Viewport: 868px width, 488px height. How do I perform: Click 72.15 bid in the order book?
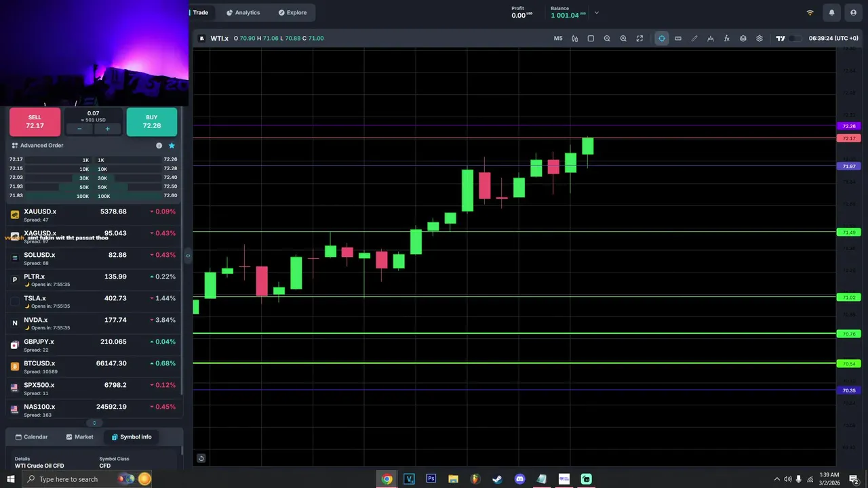pyautogui.click(x=16, y=168)
